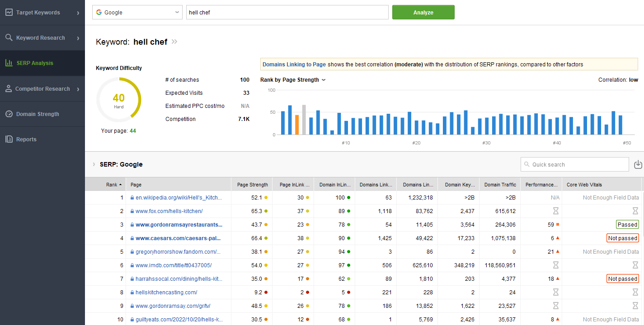Open www.gordonramsayrestaurants link
The image size is (644, 325).
tap(179, 225)
